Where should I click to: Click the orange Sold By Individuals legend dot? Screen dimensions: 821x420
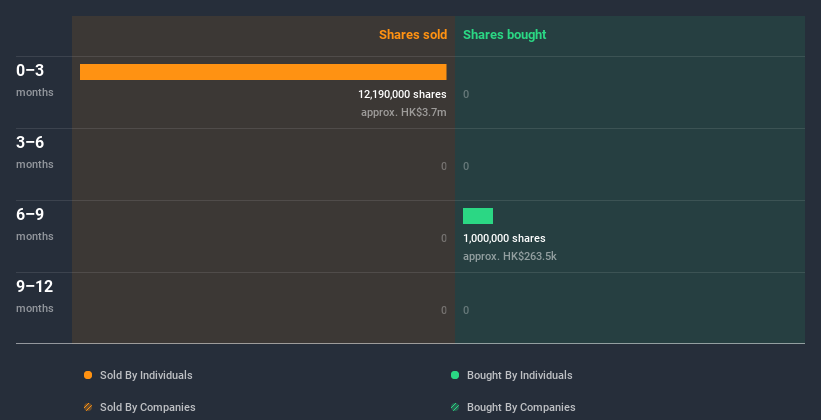[88, 375]
